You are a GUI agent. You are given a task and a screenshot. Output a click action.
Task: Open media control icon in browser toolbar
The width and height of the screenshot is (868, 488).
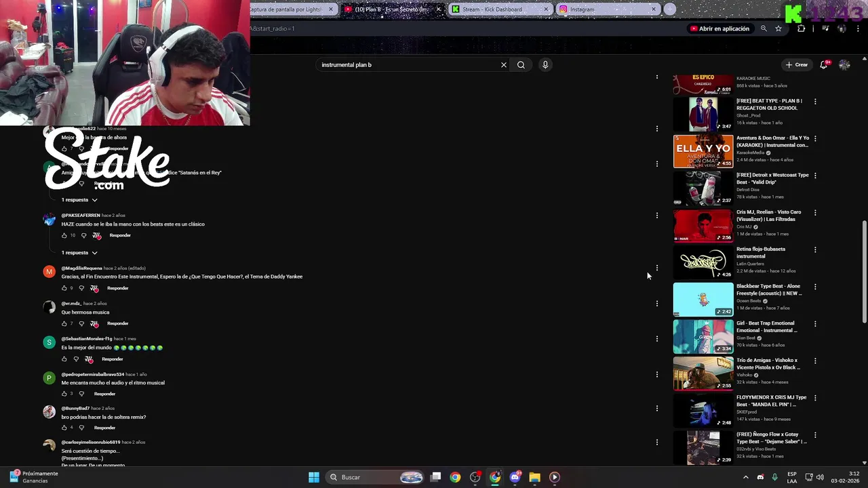click(x=825, y=28)
